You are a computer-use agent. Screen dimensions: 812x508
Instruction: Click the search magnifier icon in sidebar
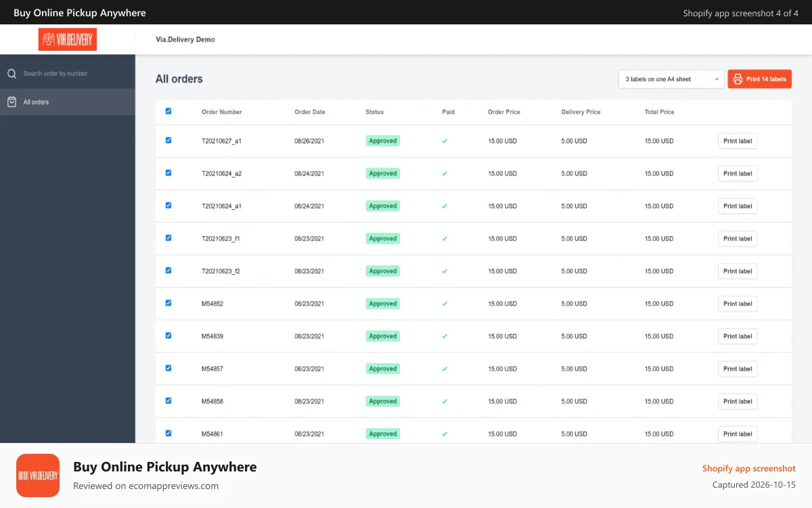coord(12,73)
